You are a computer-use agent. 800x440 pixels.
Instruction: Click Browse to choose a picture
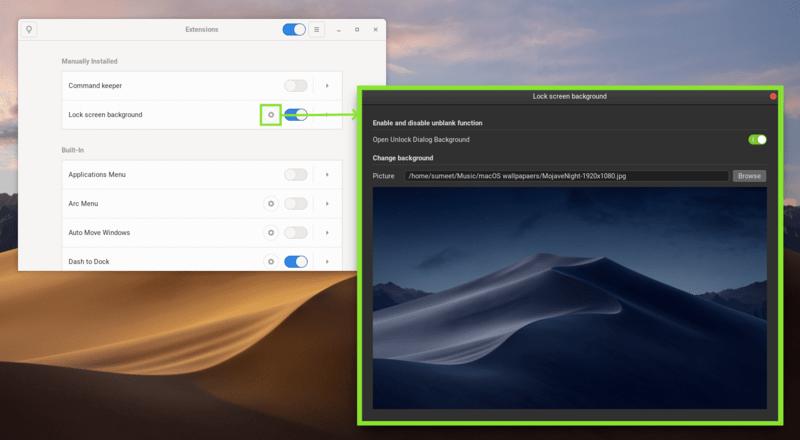[749, 176]
